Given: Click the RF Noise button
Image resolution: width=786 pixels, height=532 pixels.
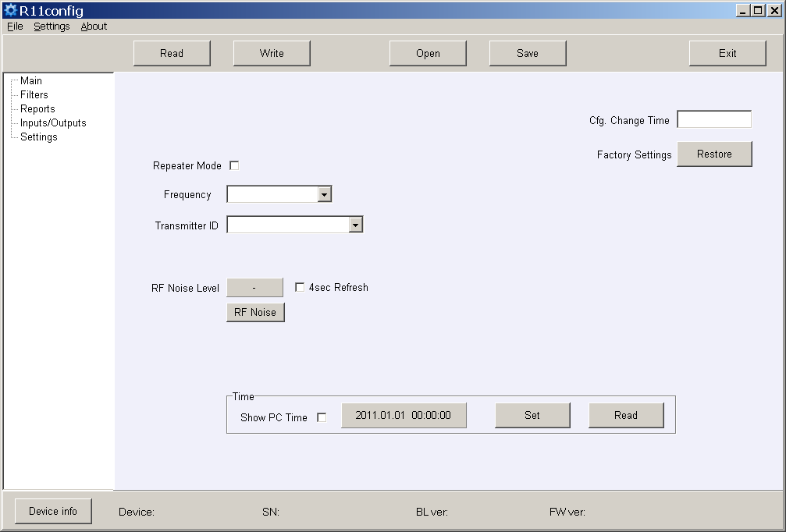Looking at the screenshot, I should click(x=255, y=312).
